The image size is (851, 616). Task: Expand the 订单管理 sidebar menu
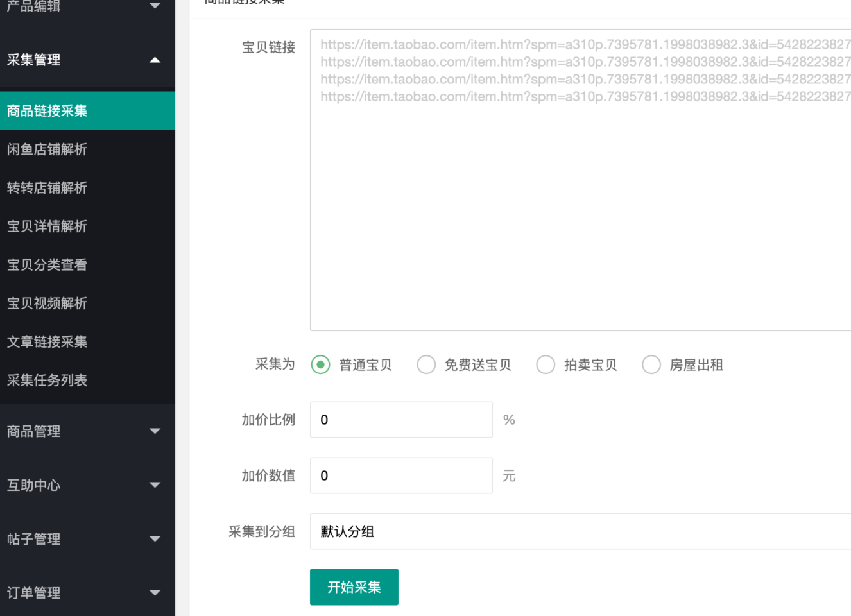point(87,593)
